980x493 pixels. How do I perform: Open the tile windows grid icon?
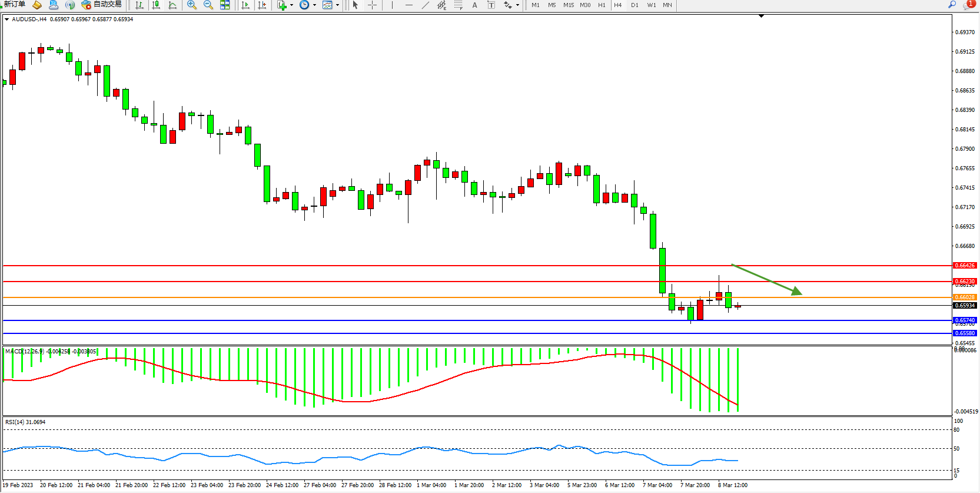[x=225, y=5]
